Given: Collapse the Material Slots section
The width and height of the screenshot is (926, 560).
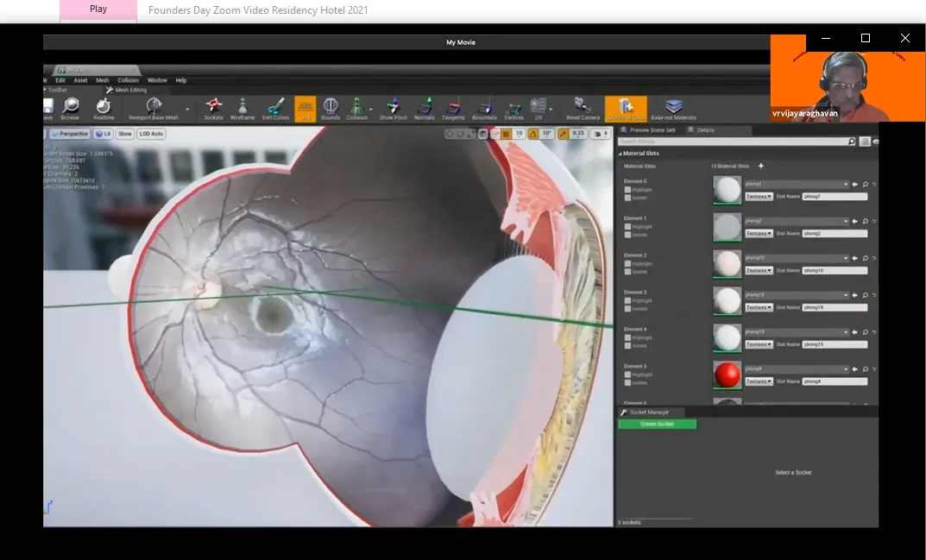Looking at the screenshot, I should click(x=620, y=154).
